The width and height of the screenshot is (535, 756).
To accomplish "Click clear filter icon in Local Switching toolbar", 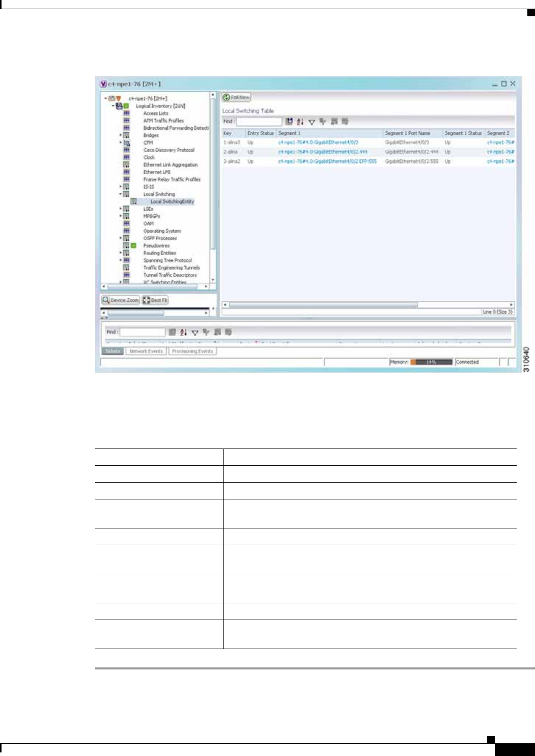I will pos(323,122).
